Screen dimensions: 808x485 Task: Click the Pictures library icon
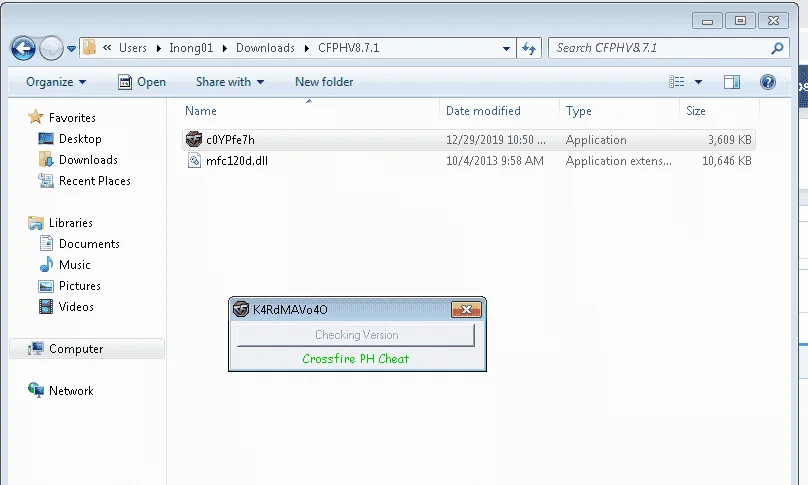point(46,286)
